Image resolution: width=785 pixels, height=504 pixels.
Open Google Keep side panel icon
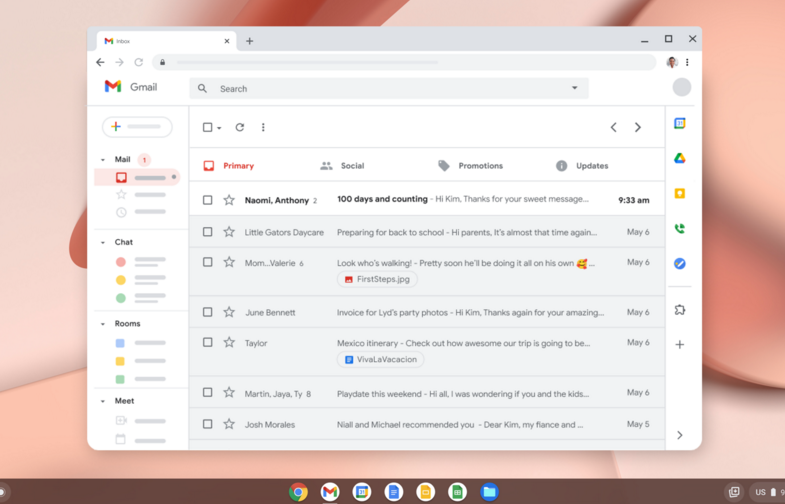click(679, 193)
